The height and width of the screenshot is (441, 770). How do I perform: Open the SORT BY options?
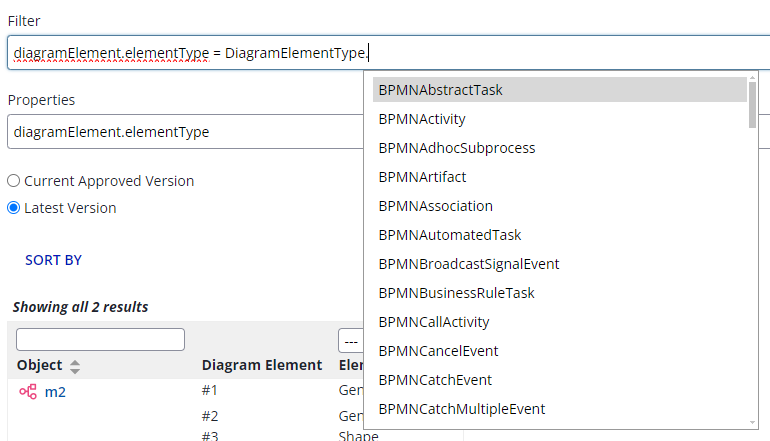53,260
